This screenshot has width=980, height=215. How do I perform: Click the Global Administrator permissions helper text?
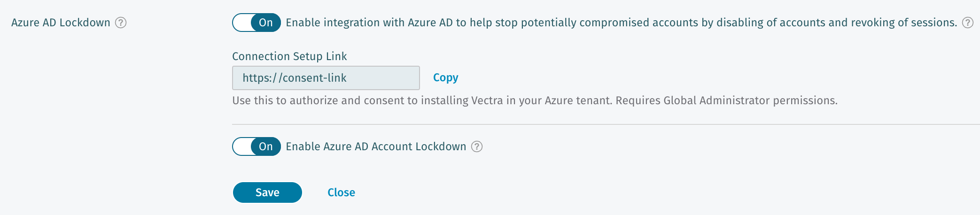click(535, 100)
